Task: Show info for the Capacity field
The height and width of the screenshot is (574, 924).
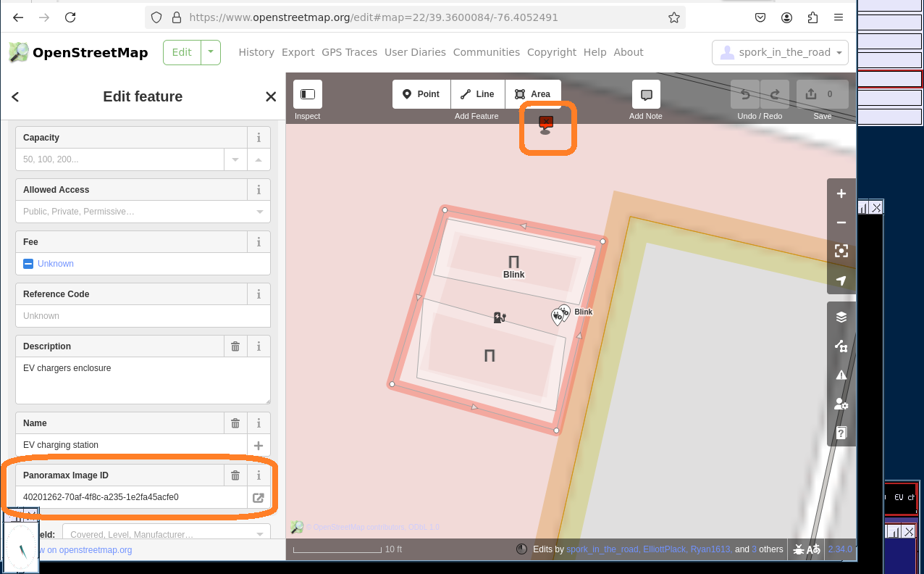Action: click(259, 138)
